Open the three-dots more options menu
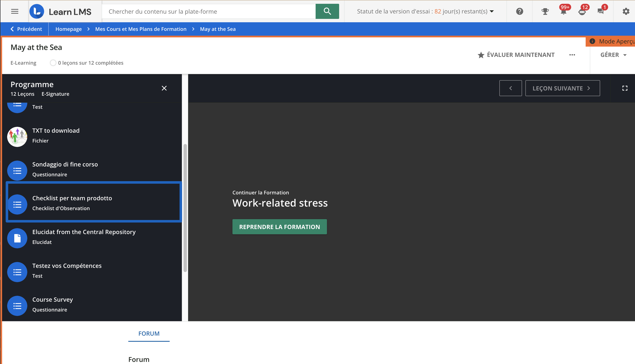Viewport: 635px width, 364px height. tap(572, 55)
